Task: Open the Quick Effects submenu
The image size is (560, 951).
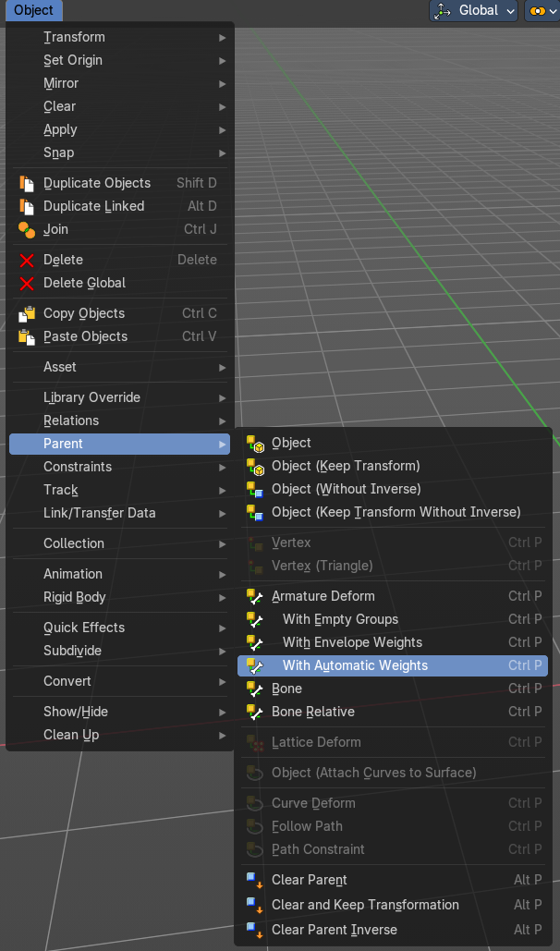Action: click(x=119, y=628)
